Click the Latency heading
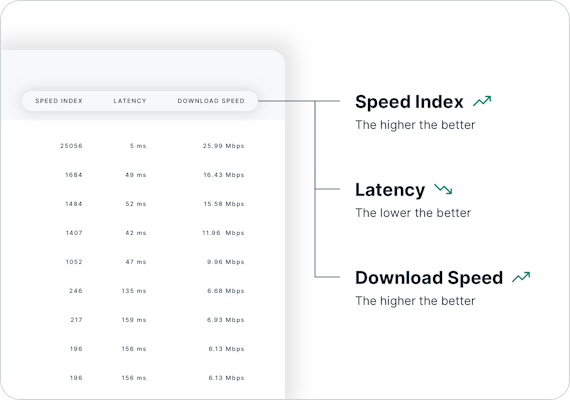 pos(390,190)
